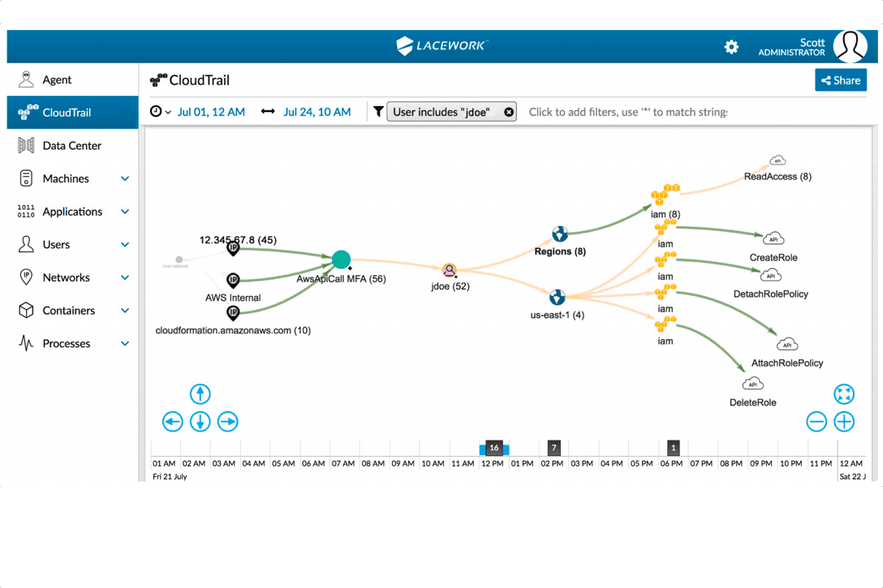Screen dimensions: 883x588
Task: Select the DeleteRole API node
Action: pyautogui.click(x=753, y=384)
